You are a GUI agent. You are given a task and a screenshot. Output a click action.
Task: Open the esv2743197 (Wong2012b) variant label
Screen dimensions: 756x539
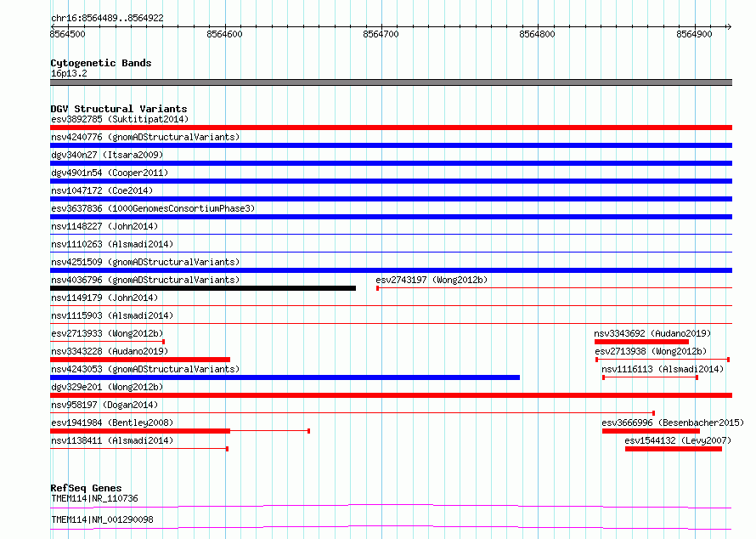tap(432, 280)
